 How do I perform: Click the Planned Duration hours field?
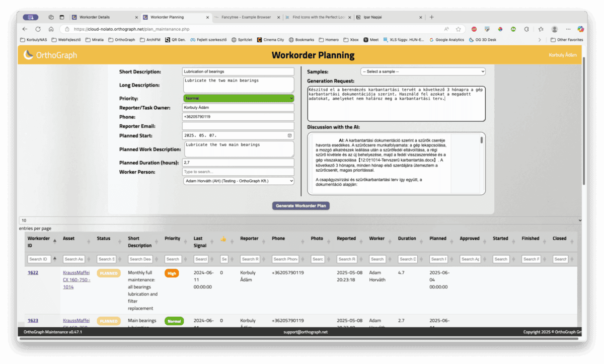pos(238,163)
